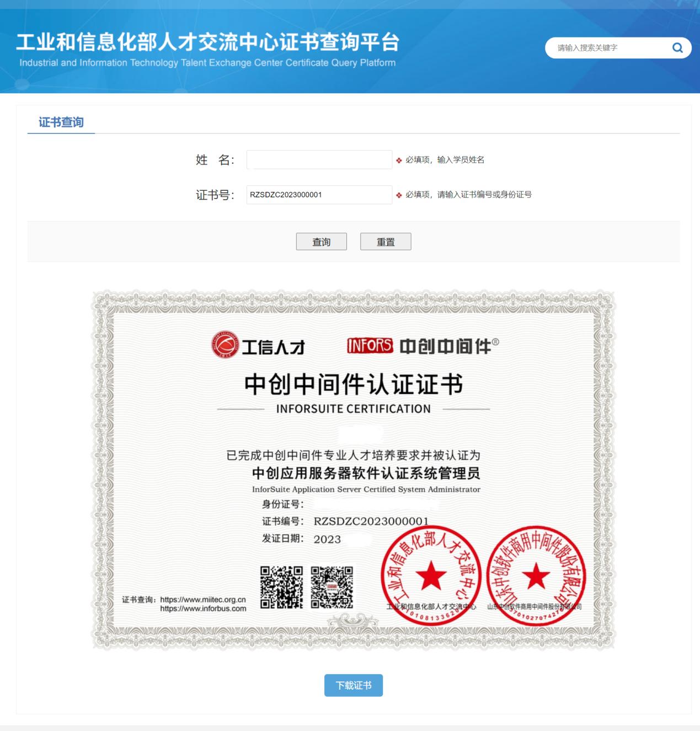This screenshot has width=700, height=731.
Task: Open the 证书查询 tab heading
Action: 61,122
